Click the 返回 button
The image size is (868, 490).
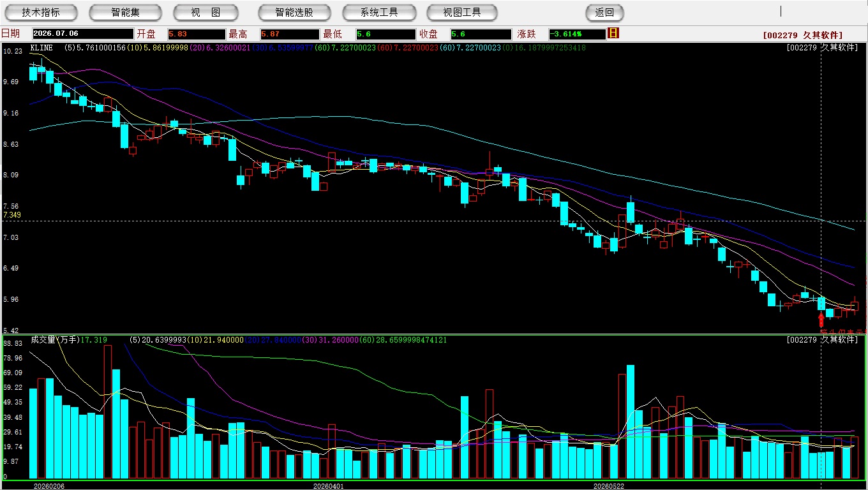[604, 12]
